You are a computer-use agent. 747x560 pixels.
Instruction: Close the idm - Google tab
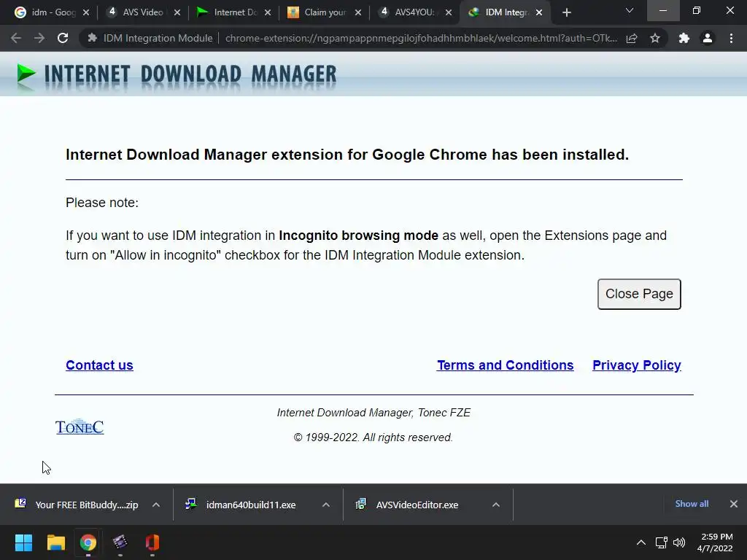click(86, 12)
